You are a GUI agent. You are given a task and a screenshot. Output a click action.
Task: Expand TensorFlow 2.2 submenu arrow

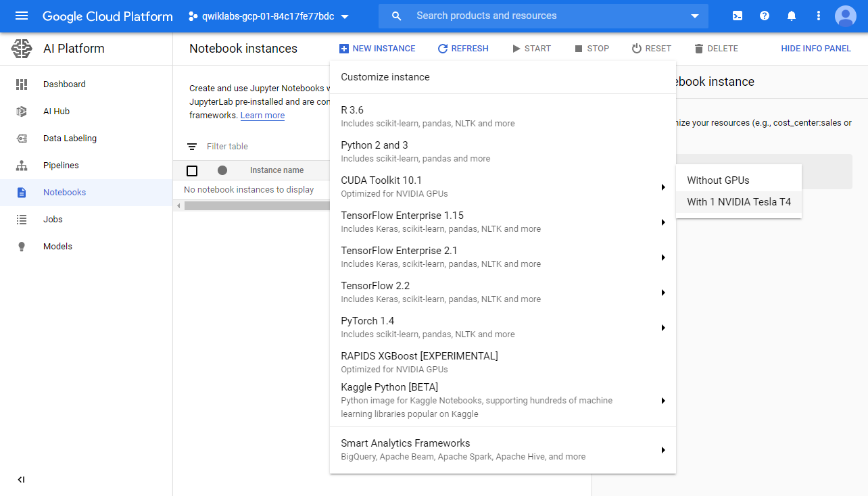point(663,293)
